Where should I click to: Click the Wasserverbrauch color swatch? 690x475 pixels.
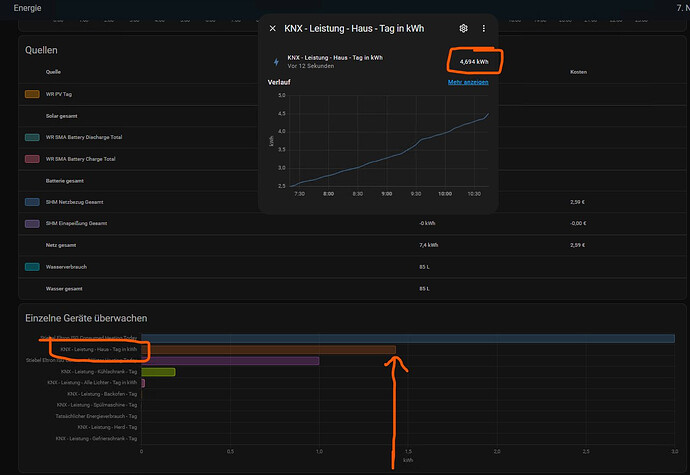(x=32, y=266)
